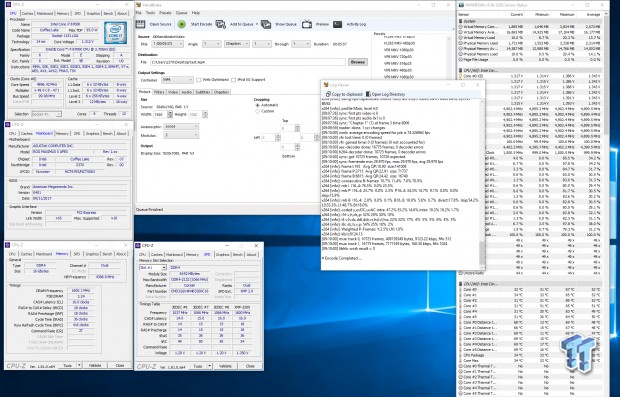Viewport: 620px width, 397px height.
Task: Toggle the iPod 5G Support checkbox
Action: coord(233,80)
